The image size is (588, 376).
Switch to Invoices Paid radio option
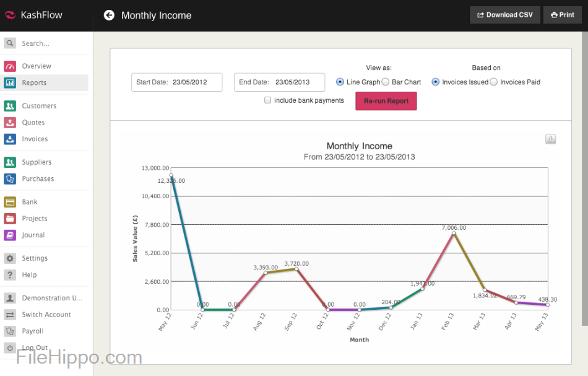(x=493, y=81)
